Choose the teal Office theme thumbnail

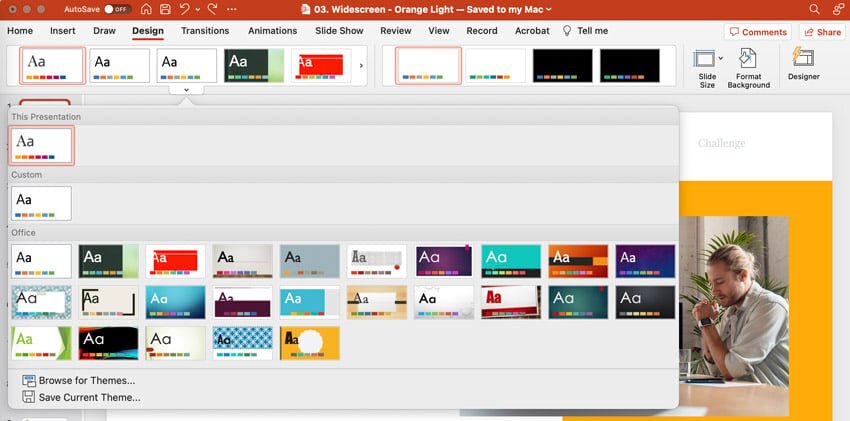[511, 261]
